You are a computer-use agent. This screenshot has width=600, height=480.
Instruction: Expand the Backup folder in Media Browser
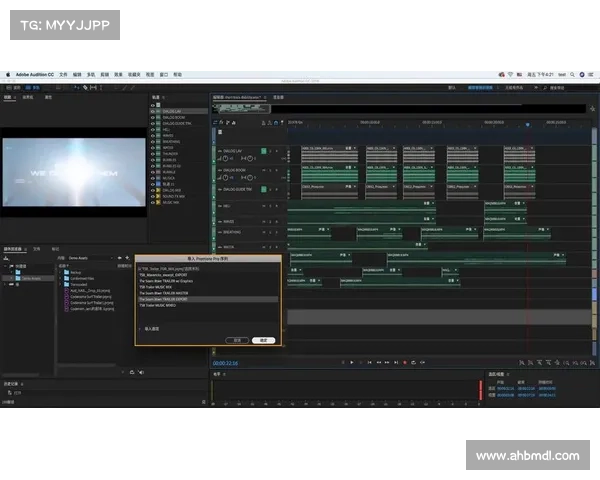pyautogui.click(x=60, y=272)
